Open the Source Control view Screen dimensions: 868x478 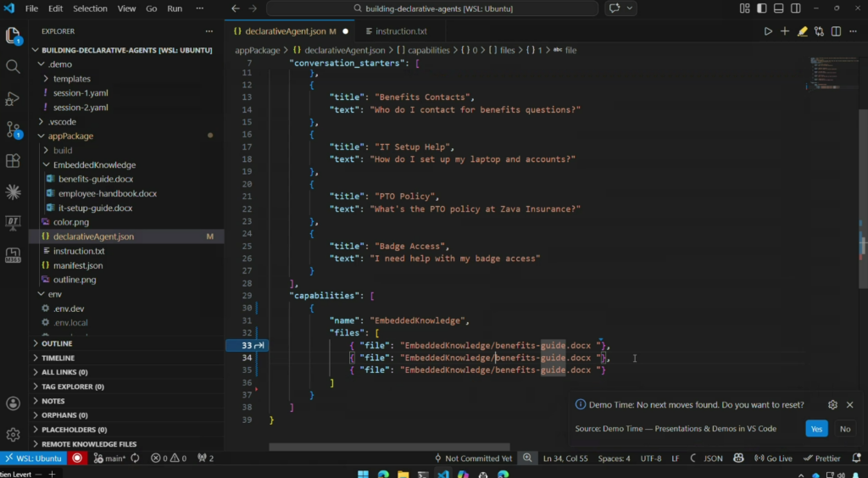(13, 129)
